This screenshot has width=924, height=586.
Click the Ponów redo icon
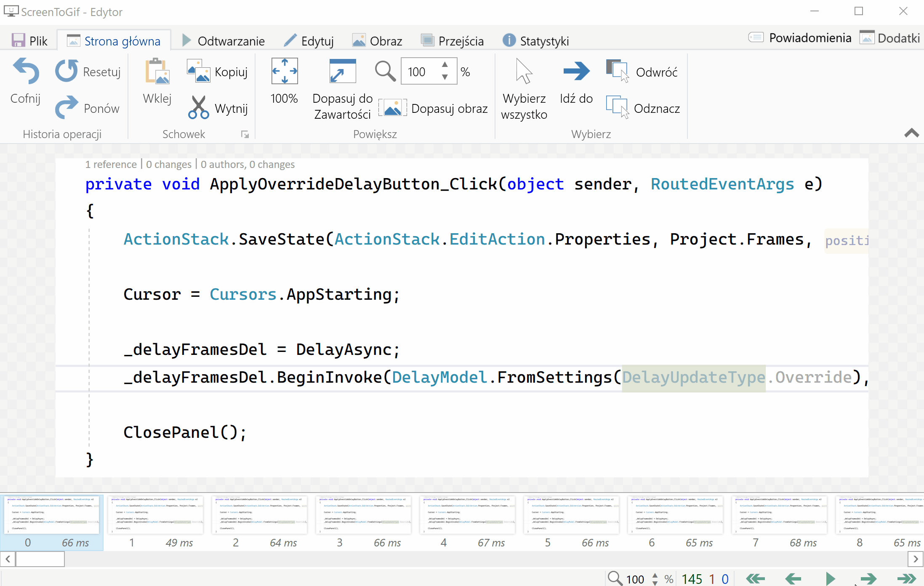tap(67, 108)
